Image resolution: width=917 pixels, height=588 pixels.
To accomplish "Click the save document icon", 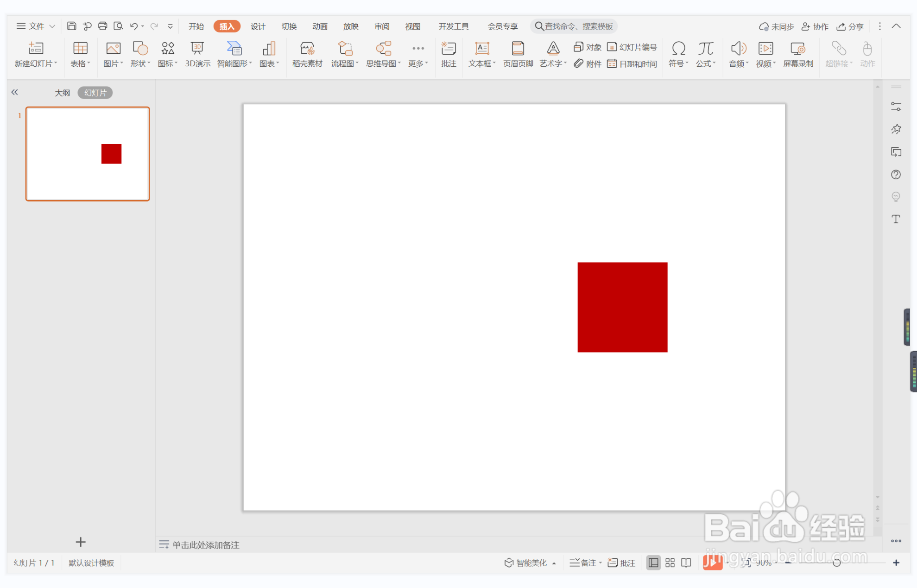I will [x=71, y=26].
